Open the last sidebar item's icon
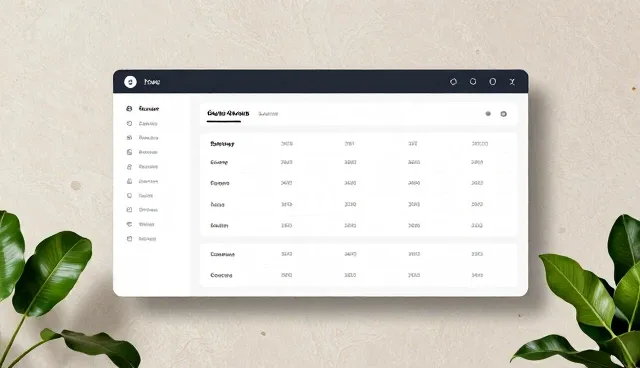 (129, 239)
